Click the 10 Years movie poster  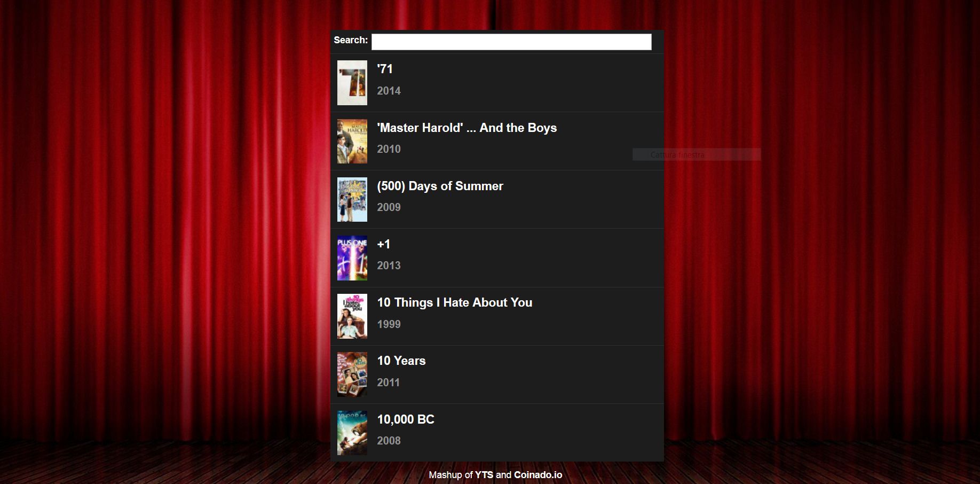352,374
